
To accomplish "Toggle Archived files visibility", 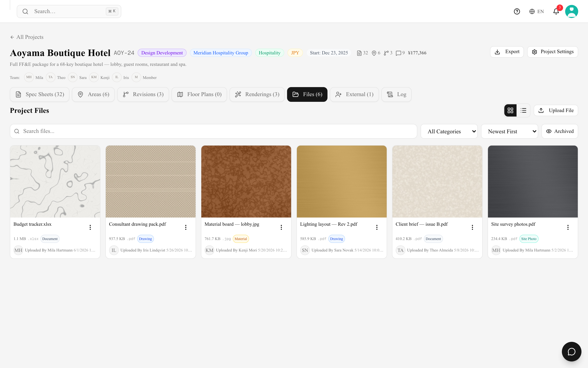I will (x=560, y=131).
